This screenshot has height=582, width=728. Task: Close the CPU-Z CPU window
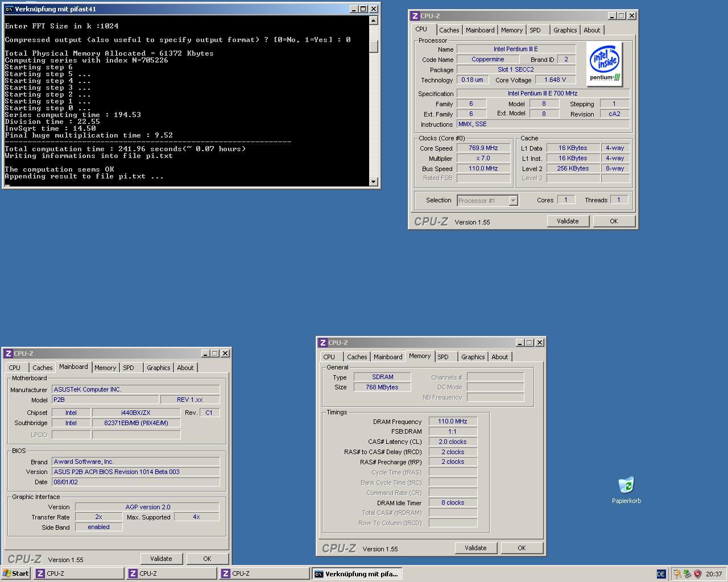click(x=632, y=16)
